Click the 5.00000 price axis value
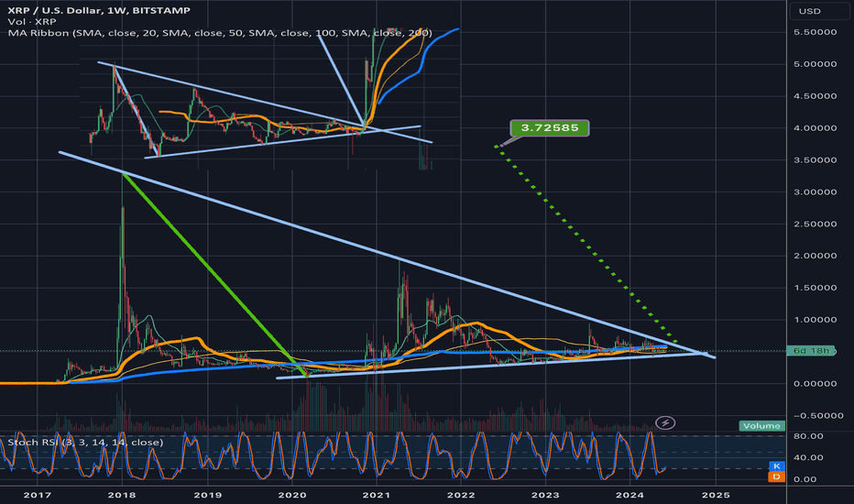This screenshot has height=504, width=854. [x=815, y=64]
